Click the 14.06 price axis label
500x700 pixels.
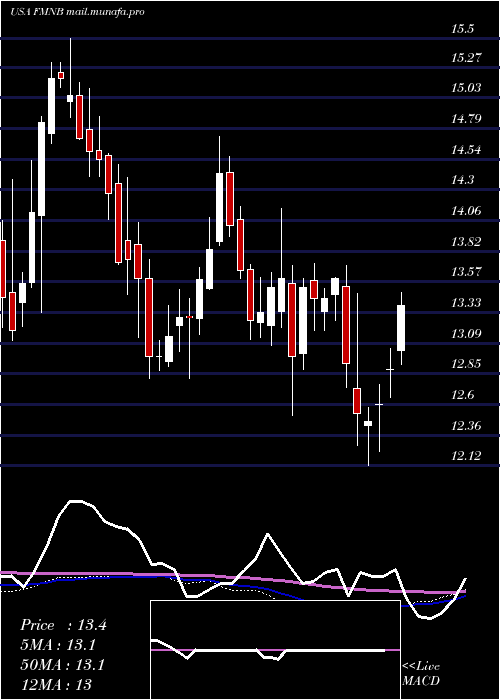pyautogui.click(x=467, y=210)
